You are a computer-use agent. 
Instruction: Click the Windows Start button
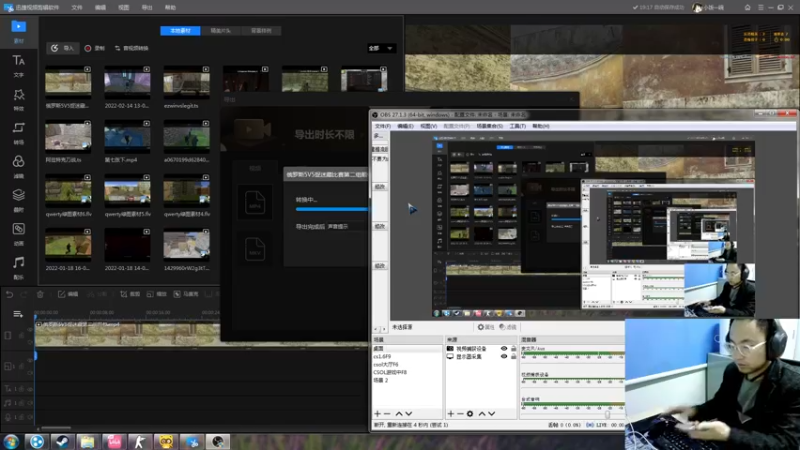click(11, 442)
